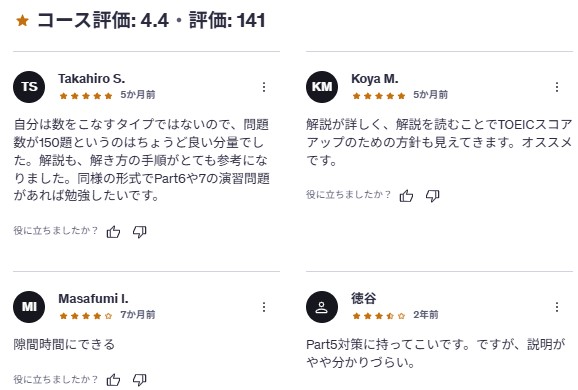The width and height of the screenshot is (578, 390).
Task: Thumbs up Masafumi I.'s review
Action: 113,380
